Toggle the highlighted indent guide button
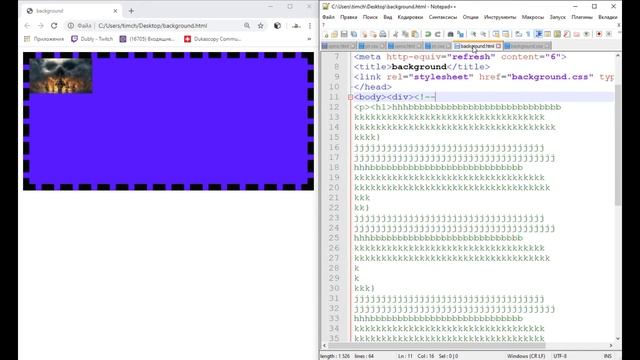 pos(538,34)
